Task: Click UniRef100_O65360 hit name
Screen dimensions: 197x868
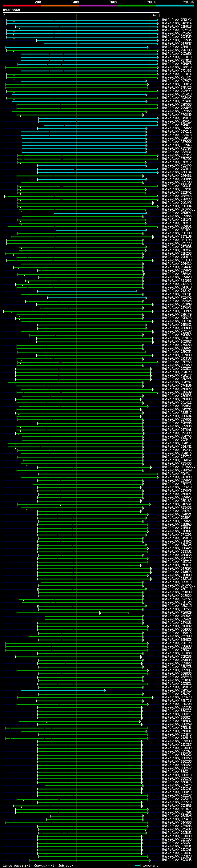Action: click(x=176, y=111)
